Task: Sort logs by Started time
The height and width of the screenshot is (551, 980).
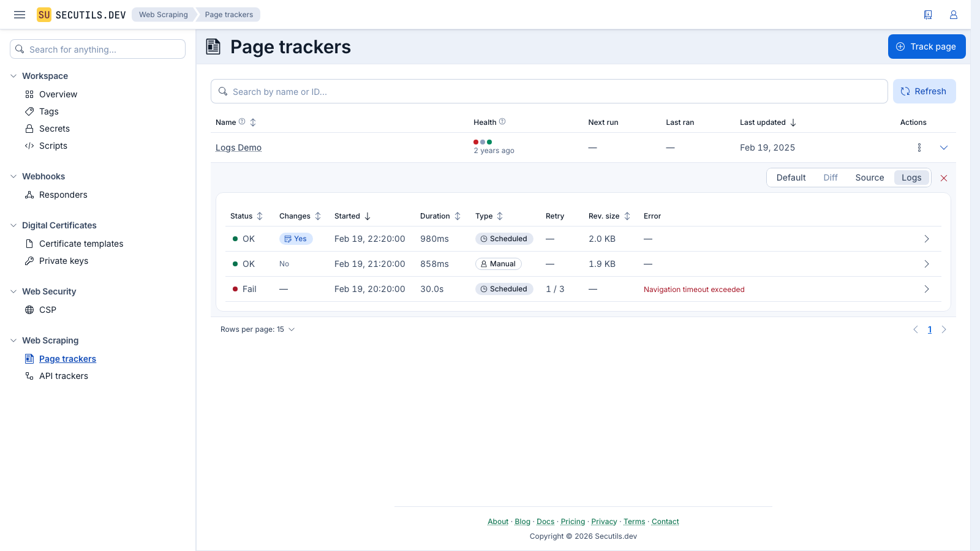Action: point(353,216)
